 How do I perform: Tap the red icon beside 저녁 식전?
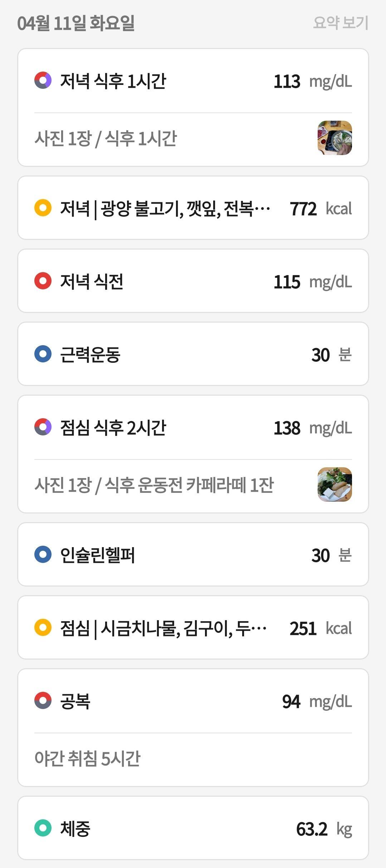click(43, 281)
